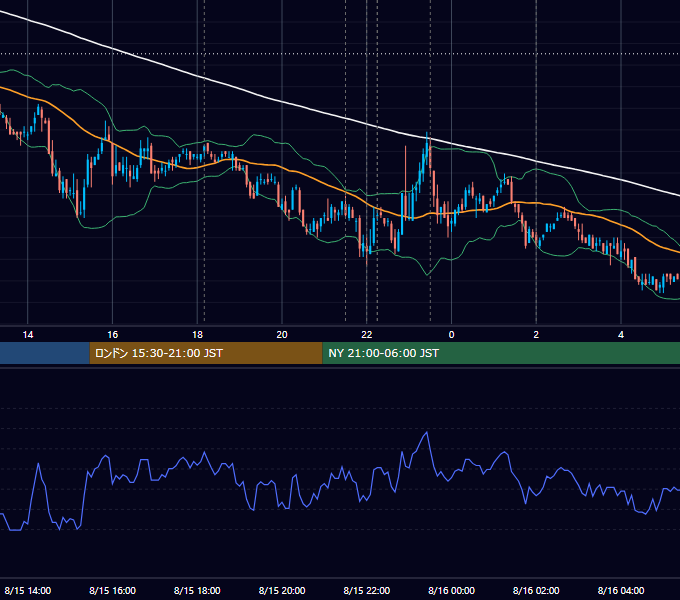The image size is (680, 600).
Task: Click the 8/15 20:00 date label
Action: tap(282, 590)
